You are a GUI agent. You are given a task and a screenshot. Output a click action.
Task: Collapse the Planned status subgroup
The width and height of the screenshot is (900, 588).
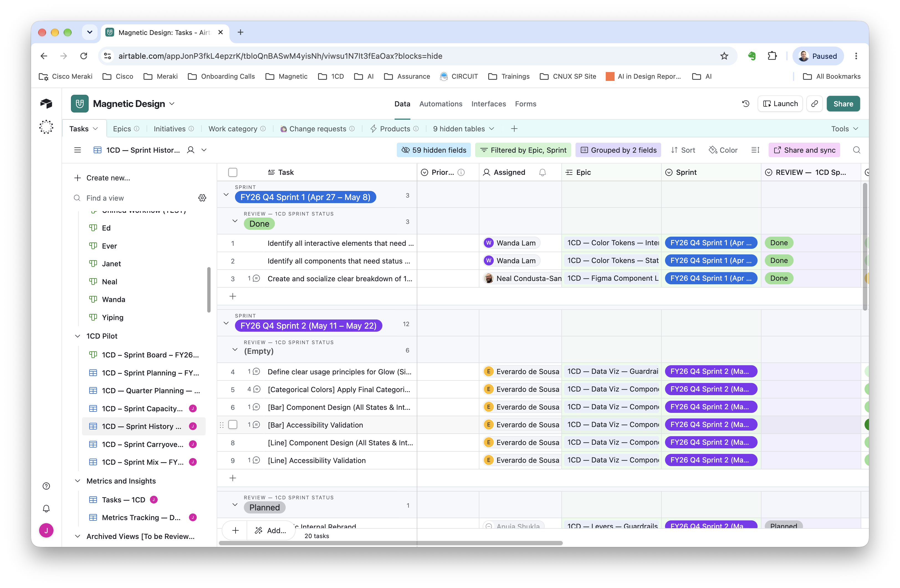(x=235, y=505)
